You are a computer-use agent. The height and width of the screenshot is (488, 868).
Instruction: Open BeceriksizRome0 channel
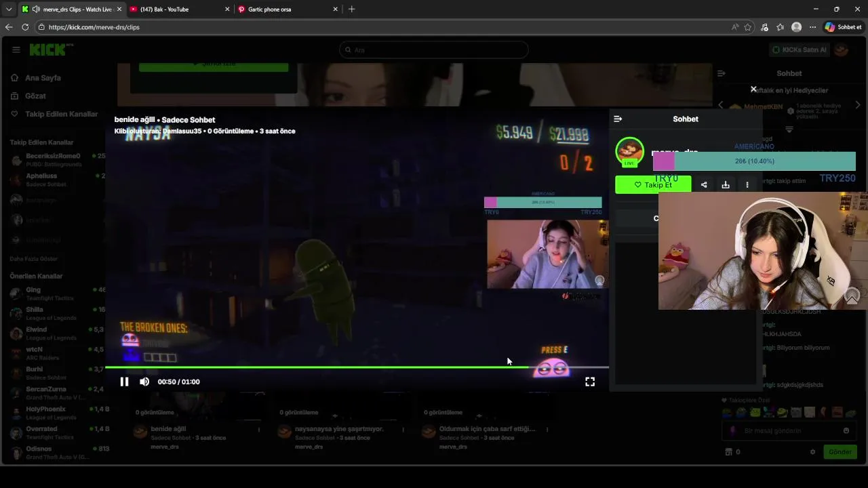click(x=58, y=160)
